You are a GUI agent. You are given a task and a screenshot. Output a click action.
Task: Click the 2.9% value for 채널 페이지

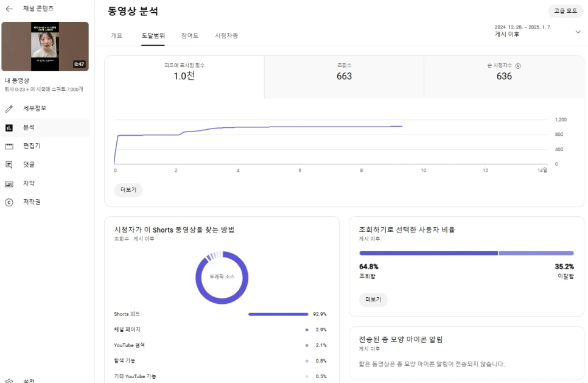click(321, 330)
